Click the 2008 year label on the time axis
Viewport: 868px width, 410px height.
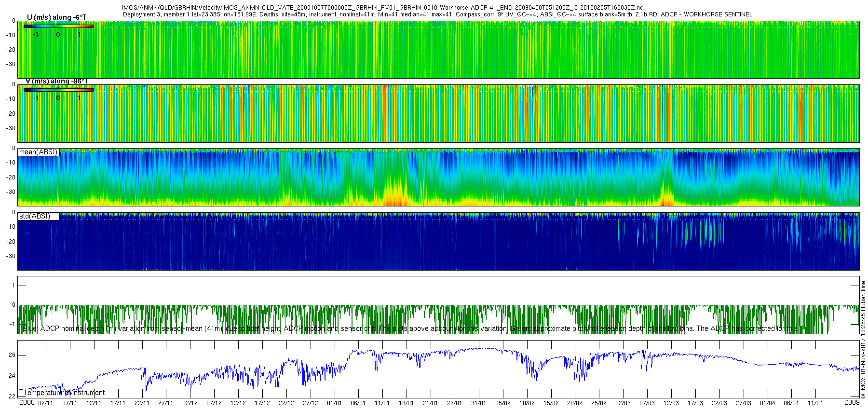click(x=27, y=403)
